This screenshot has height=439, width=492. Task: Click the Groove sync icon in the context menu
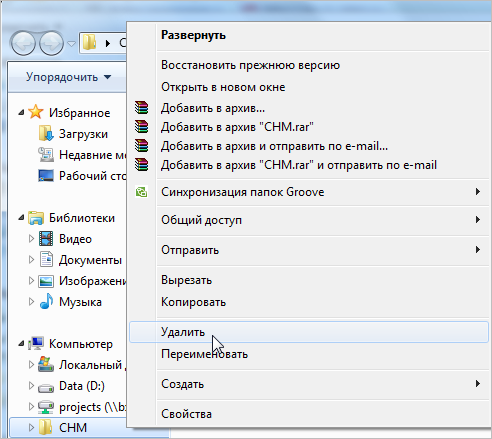point(141,192)
